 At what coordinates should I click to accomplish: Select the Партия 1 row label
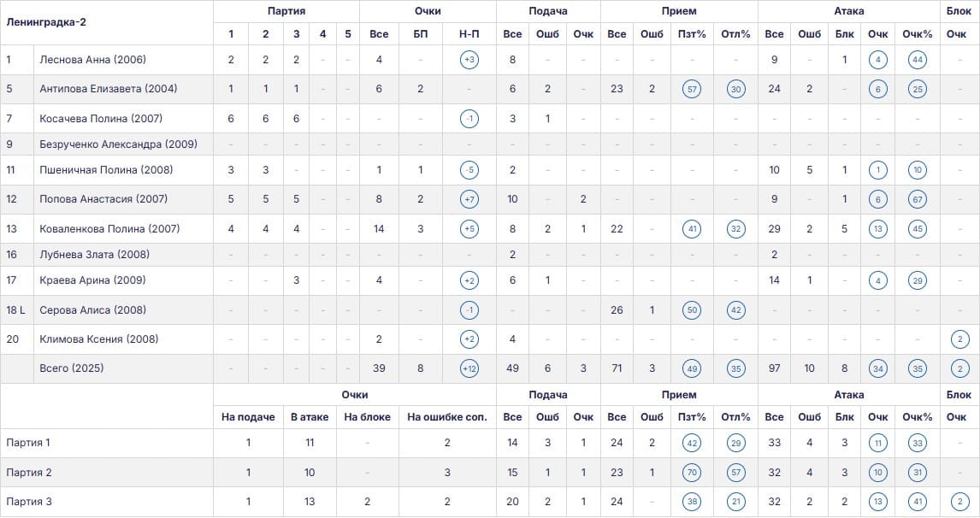point(28,443)
